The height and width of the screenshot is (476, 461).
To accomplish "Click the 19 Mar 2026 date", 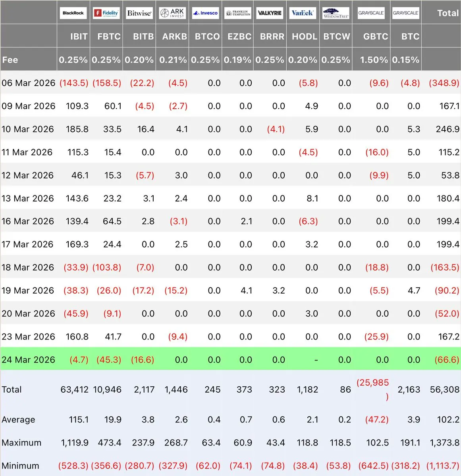I will (28, 290).
